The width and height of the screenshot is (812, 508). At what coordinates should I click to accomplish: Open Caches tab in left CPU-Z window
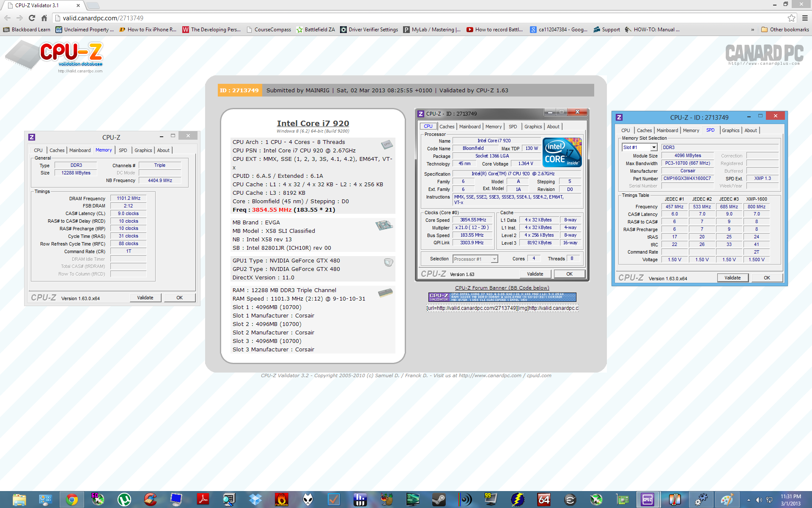[x=57, y=150]
